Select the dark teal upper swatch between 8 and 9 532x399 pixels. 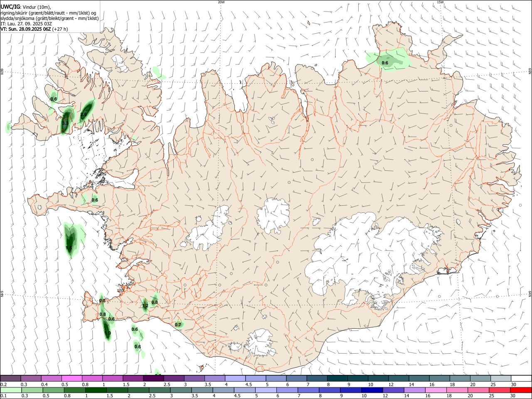click(337, 378)
